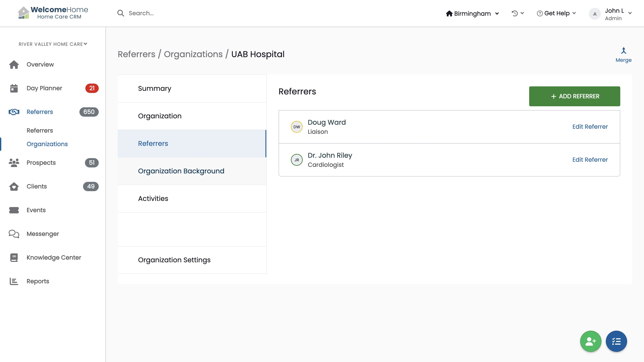This screenshot has height=362, width=644.
Task: Open the Get Help dropdown menu
Action: [556, 13]
